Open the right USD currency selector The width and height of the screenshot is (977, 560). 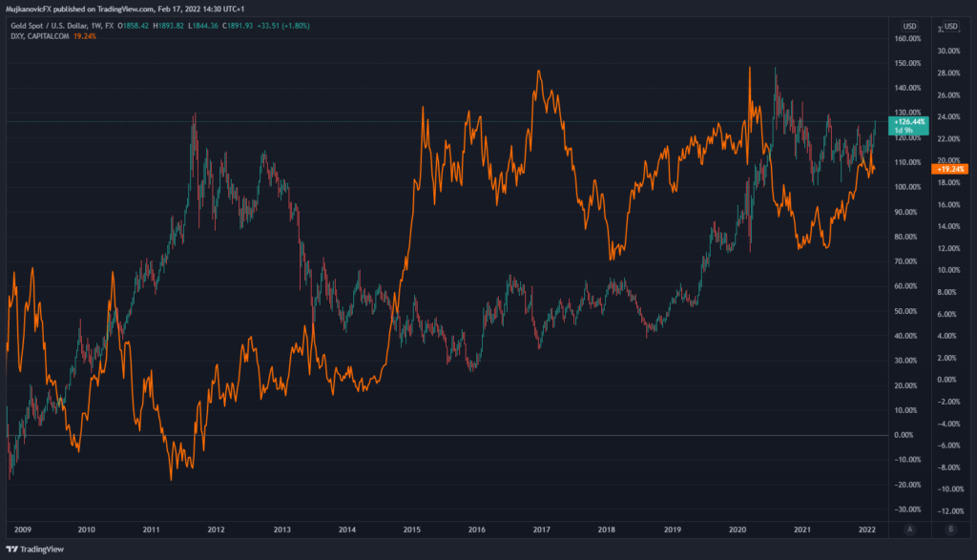click(950, 27)
